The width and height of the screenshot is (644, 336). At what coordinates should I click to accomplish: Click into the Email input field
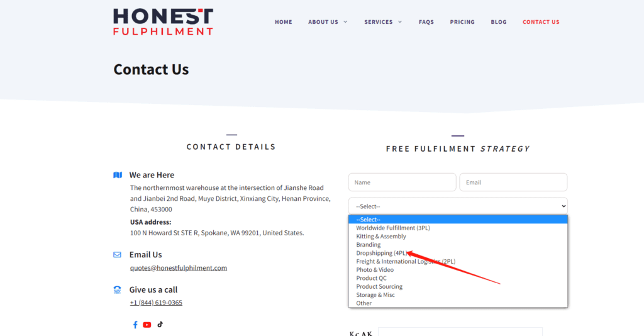[513, 182]
